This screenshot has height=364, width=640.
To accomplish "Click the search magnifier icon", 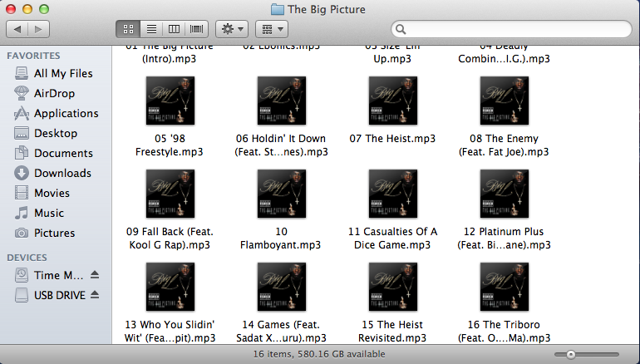I will (x=401, y=29).
